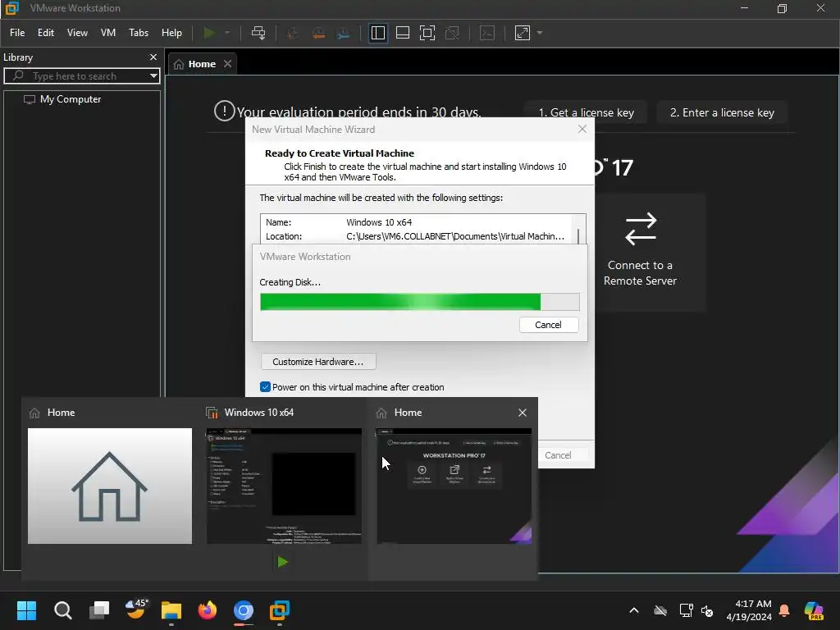
Task: Close the New Virtual Machine Wizard
Action: pos(582,129)
